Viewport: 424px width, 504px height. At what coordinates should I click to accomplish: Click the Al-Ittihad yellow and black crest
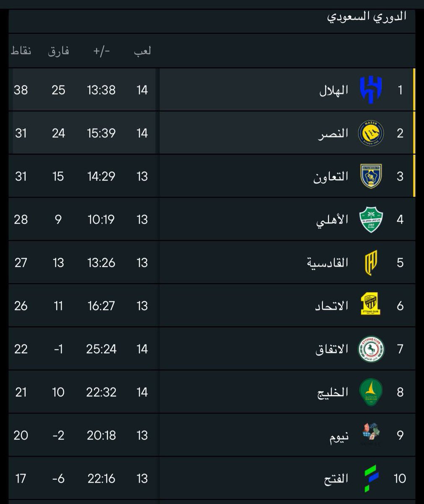pyautogui.click(x=371, y=306)
